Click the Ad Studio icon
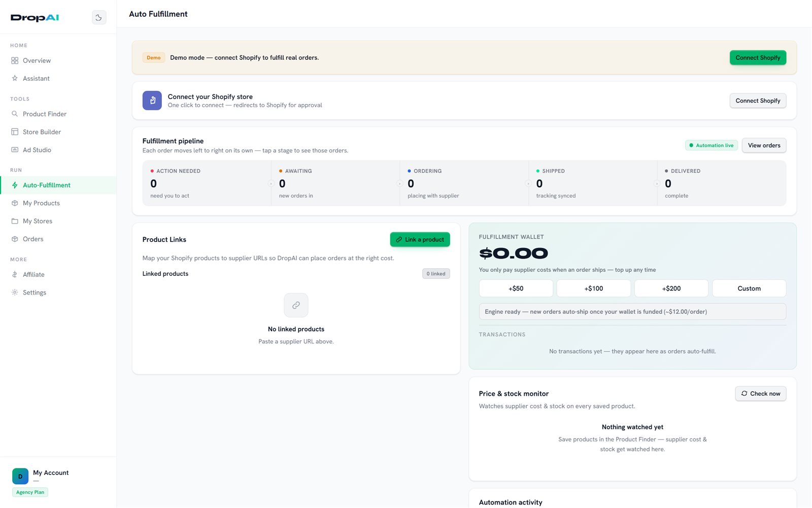The image size is (812, 508). pos(15,150)
